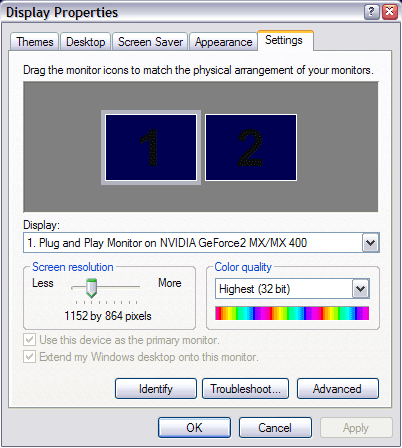The height and width of the screenshot is (448, 402).
Task: Toggle 'Extend my Windows desktop' checkbox
Action: coord(29,357)
